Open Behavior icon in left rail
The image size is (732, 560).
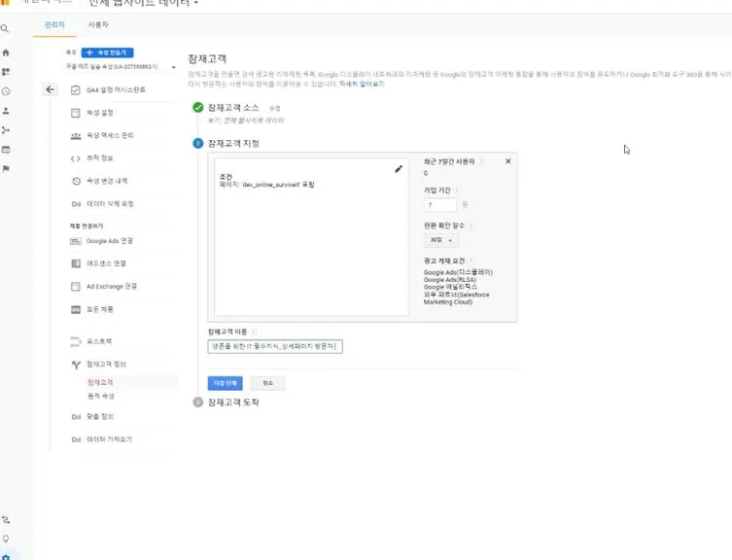coord(6,150)
